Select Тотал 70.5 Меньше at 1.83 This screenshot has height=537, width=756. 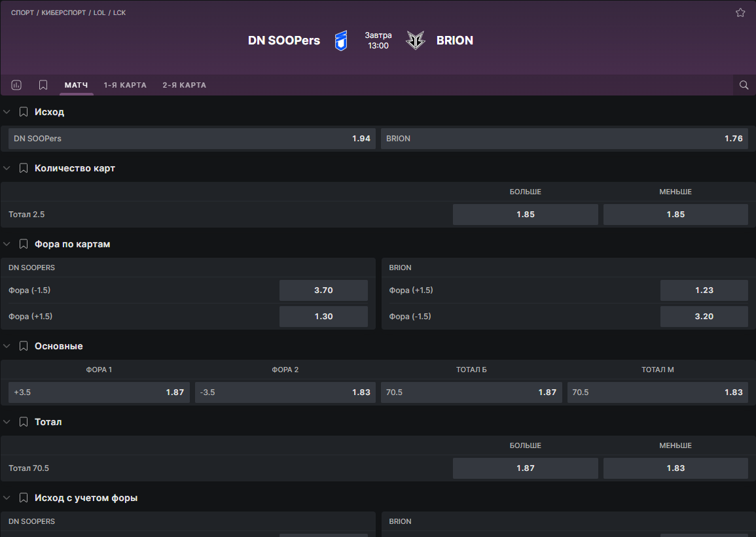tap(675, 468)
